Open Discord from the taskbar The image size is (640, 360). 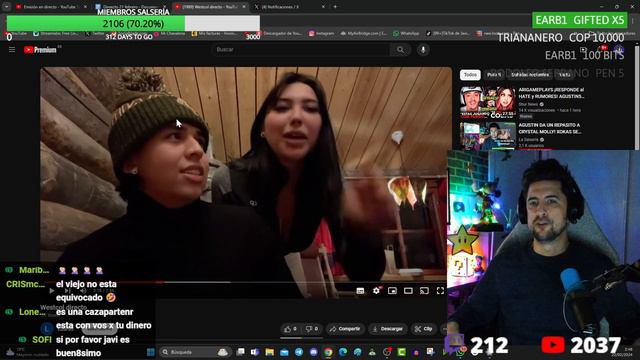314,352
